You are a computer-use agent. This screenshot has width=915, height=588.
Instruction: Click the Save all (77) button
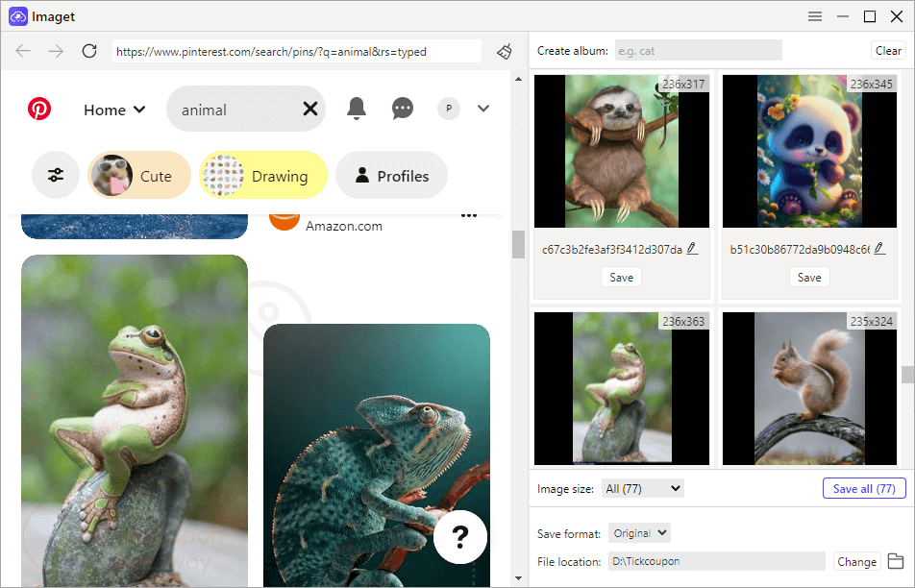coord(864,488)
